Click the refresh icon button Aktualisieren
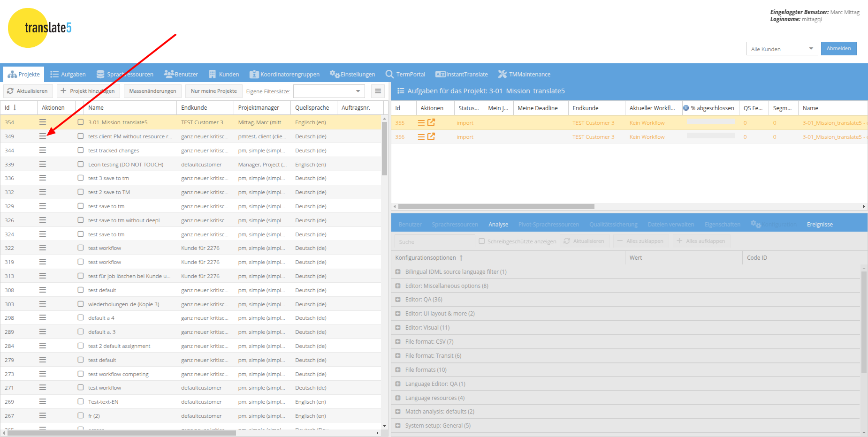The image size is (868, 437). click(x=27, y=91)
